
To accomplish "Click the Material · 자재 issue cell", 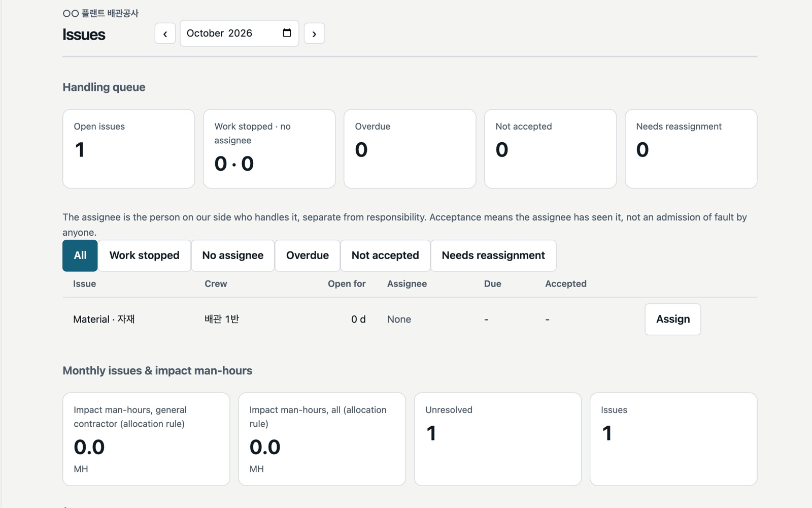I will [x=104, y=319].
